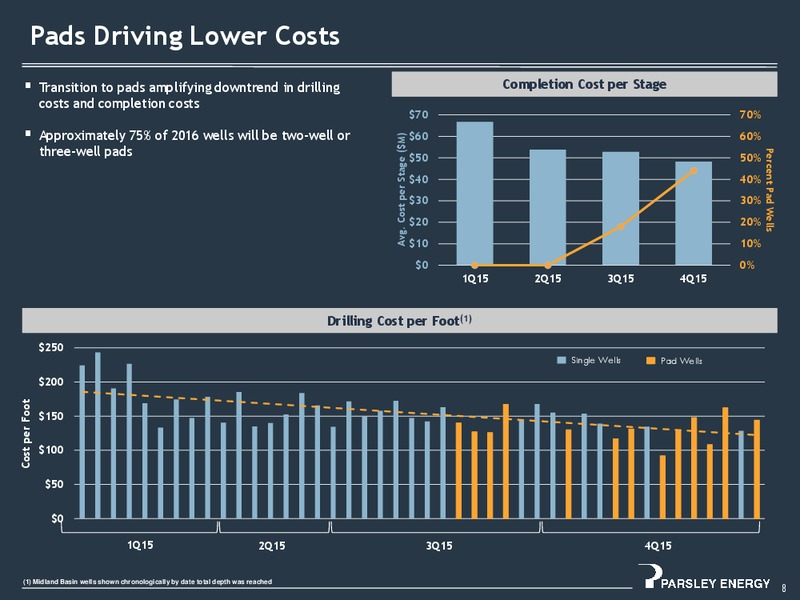Image resolution: width=800 pixels, height=600 pixels.
Task: Click the '70%' right axis label
Action: tap(749, 115)
